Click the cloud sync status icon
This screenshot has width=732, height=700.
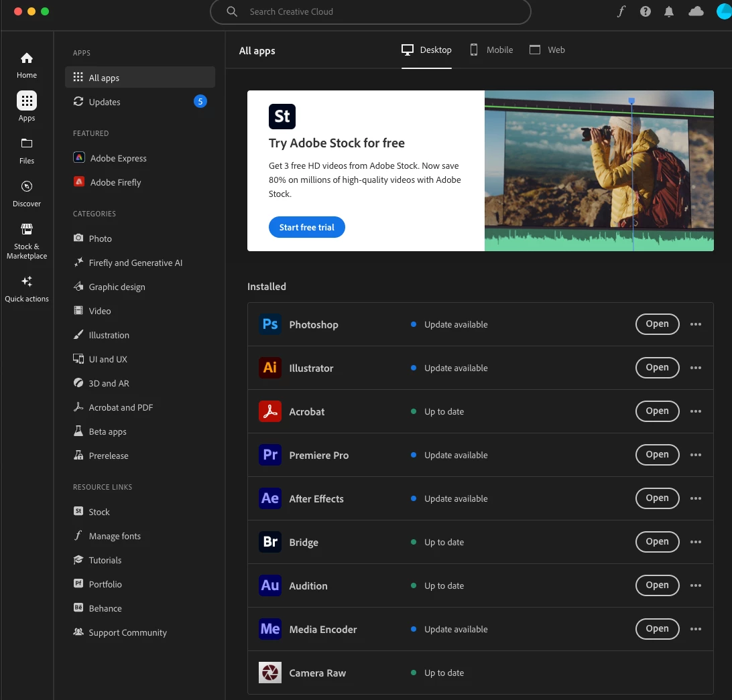(696, 11)
